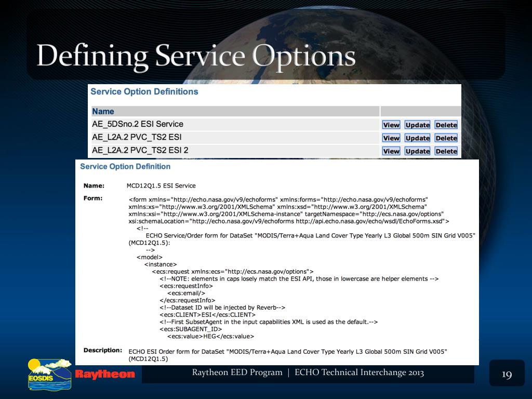Click View for AE_5DSno.2 ESI Service
Image resolution: width=532 pixels, height=399 pixels.
click(x=391, y=125)
